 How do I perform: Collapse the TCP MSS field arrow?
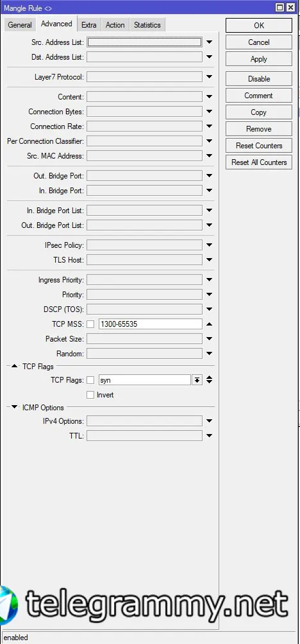tap(209, 324)
